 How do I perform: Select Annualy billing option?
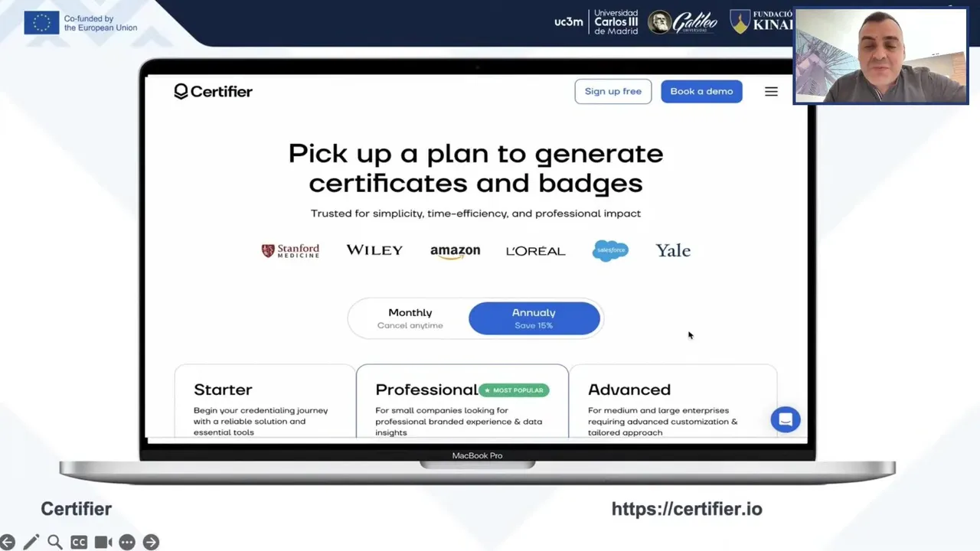point(534,318)
